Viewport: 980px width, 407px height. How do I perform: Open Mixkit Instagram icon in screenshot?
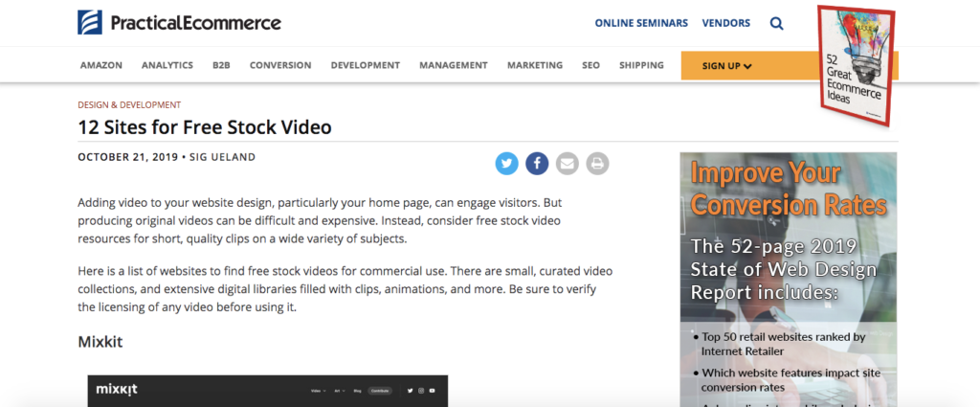[x=421, y=391]
